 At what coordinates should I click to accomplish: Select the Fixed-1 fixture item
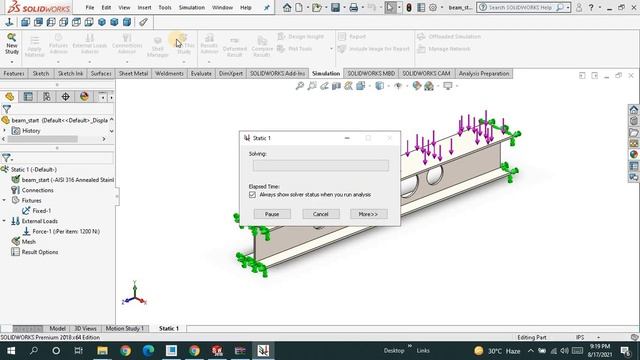click(42, 211)
